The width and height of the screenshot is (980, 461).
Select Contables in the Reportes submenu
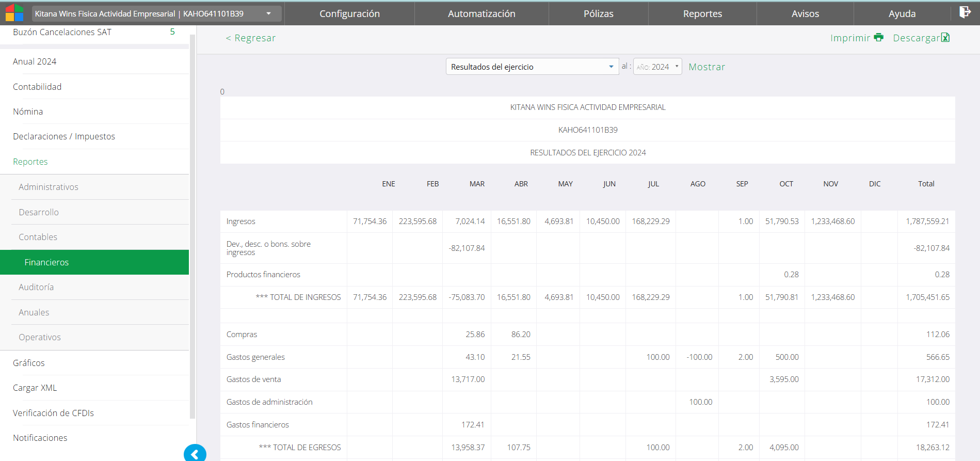pyautogui.click(x=38, y=237)
